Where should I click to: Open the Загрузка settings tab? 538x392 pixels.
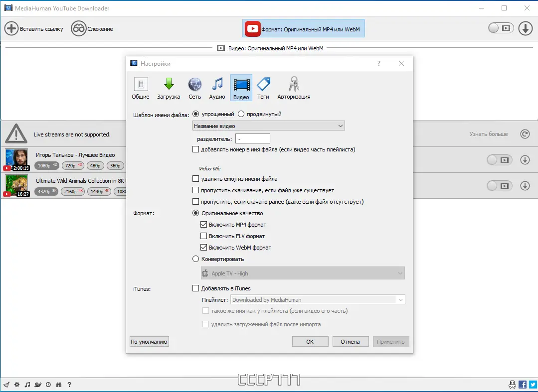[169, 88]
